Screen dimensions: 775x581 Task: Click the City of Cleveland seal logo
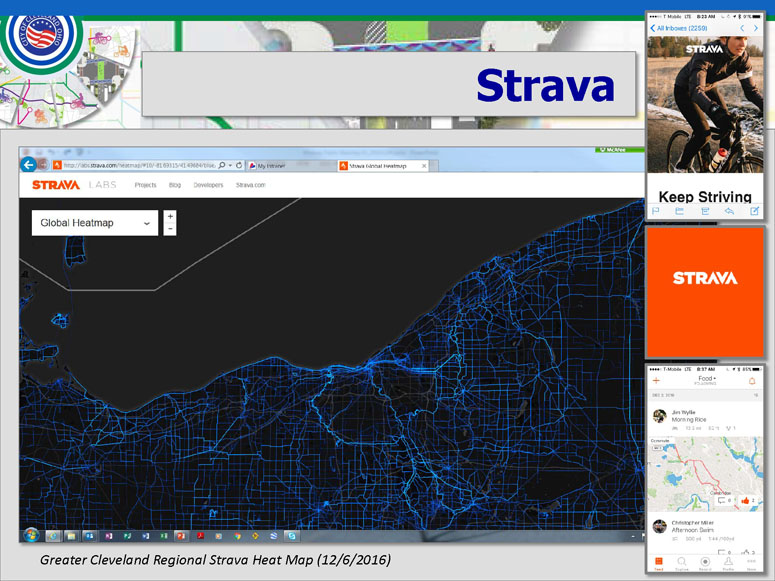tap(41, 39)
